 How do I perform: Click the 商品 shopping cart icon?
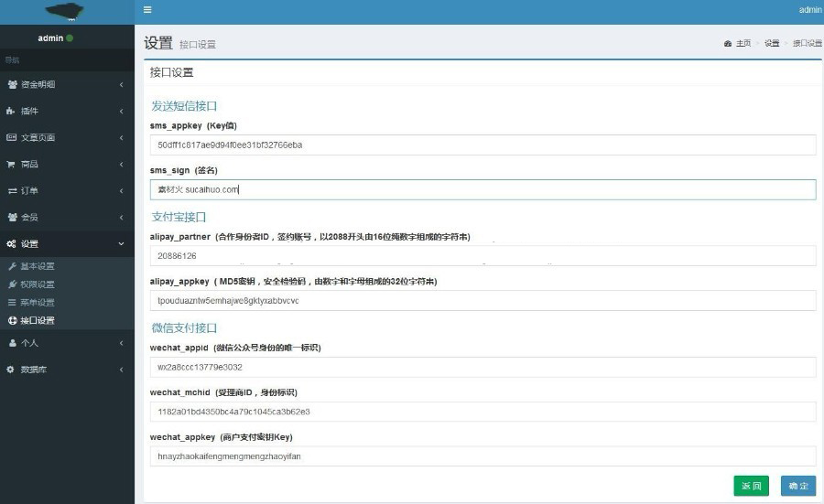pyautogui.click(x=12, y=164)
